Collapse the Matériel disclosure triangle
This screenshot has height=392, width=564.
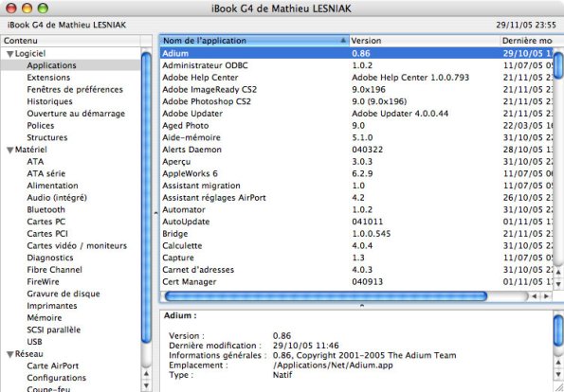coord(10,151)
